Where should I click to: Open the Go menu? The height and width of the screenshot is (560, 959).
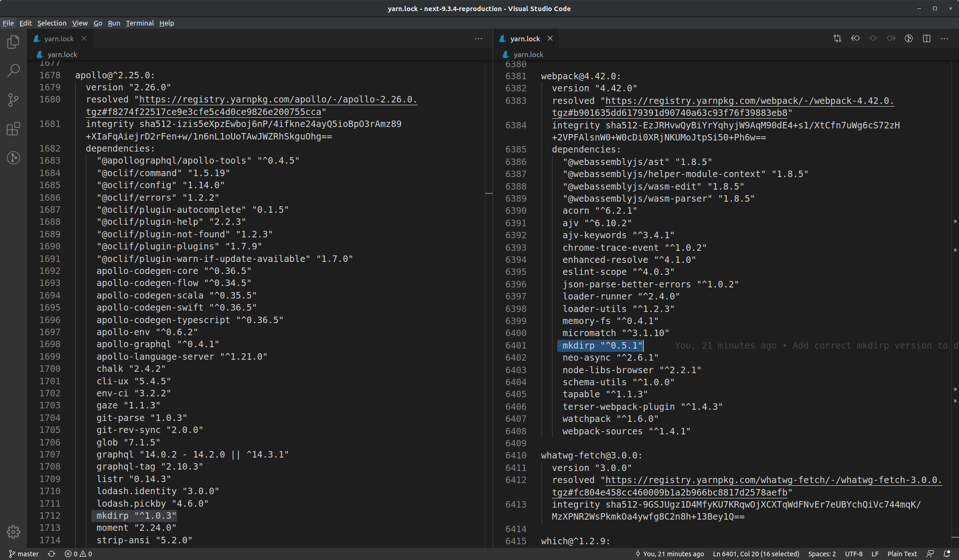(x=98, y=23)
